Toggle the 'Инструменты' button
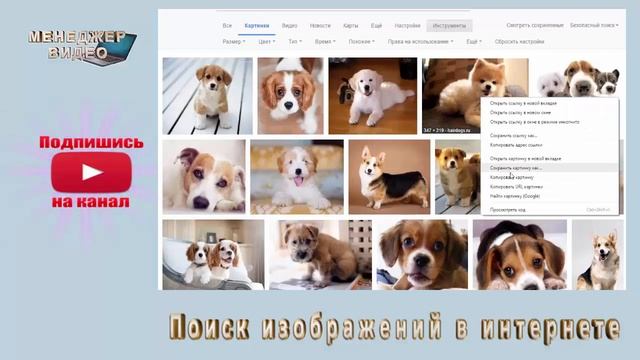The height and width of the screenshot is (360, 640). (x=449, y=26)
